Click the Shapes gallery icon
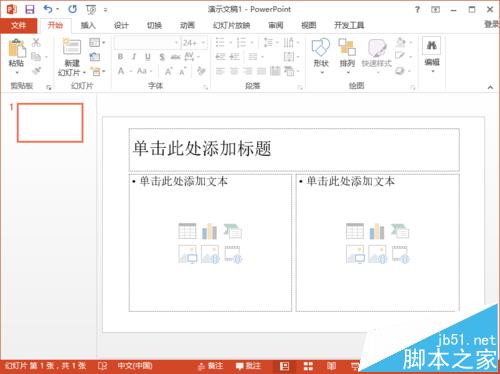This screenshot has height=374, width=500. coord(321,47)
